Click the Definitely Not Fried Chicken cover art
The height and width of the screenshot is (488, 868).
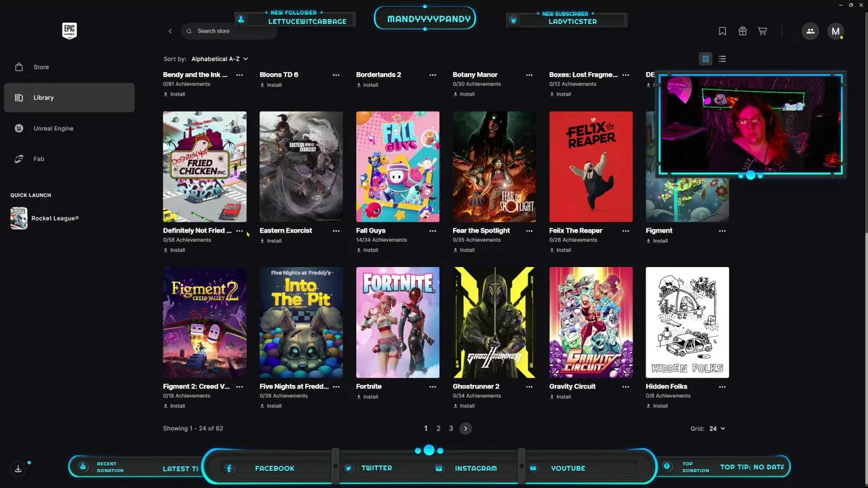(x=205, y=167)
